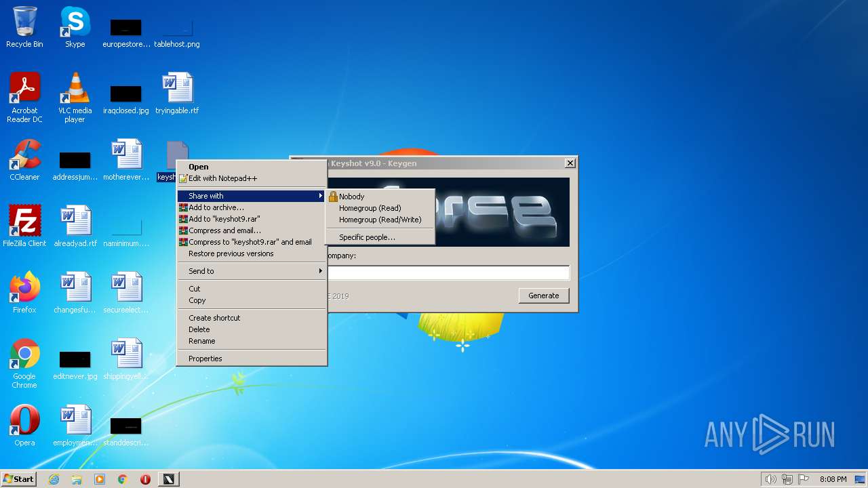The height and width of the screenshot is (488, 868).
Task: Choose Add to "keyshot9.rar"
Action: (252, 219)
